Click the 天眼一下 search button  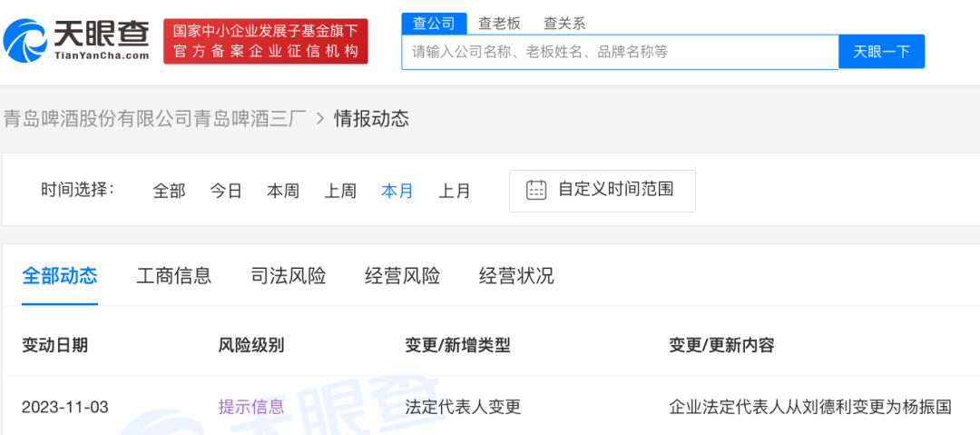[x=881, y=52]
